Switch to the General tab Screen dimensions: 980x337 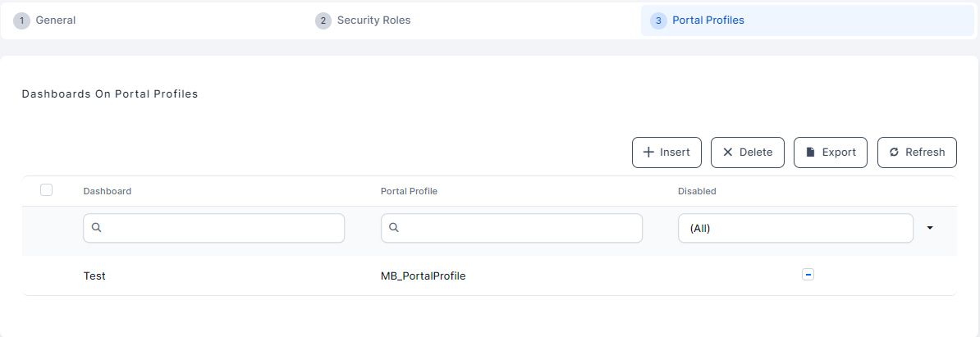56,20
